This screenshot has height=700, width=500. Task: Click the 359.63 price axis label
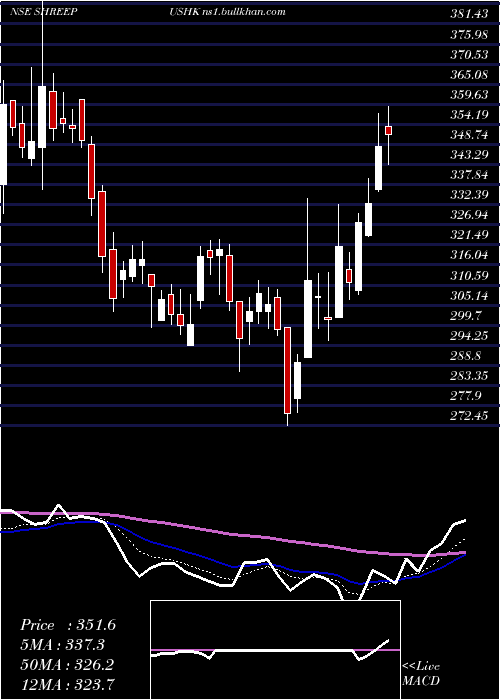pos(469,95)
